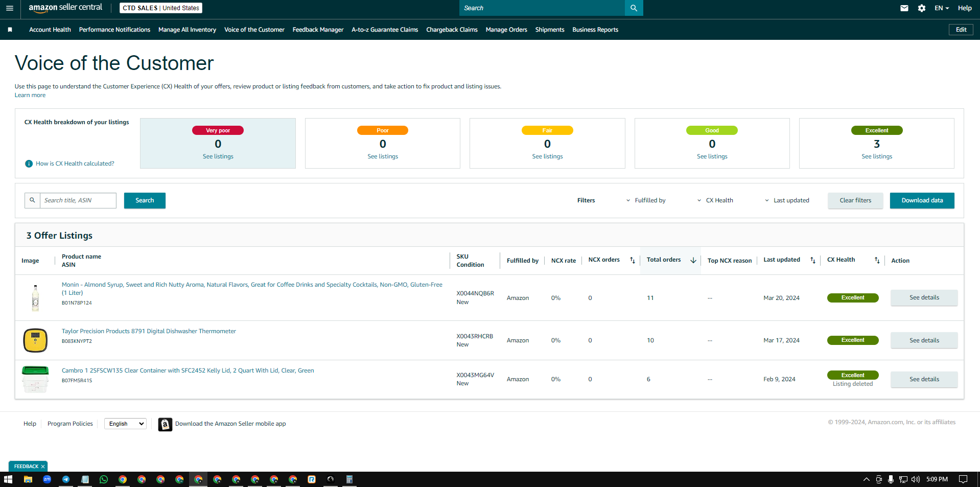This screenshot has width=980, height=487.
Task: Open Zoom from taskbar
Action: coord(47,479)
